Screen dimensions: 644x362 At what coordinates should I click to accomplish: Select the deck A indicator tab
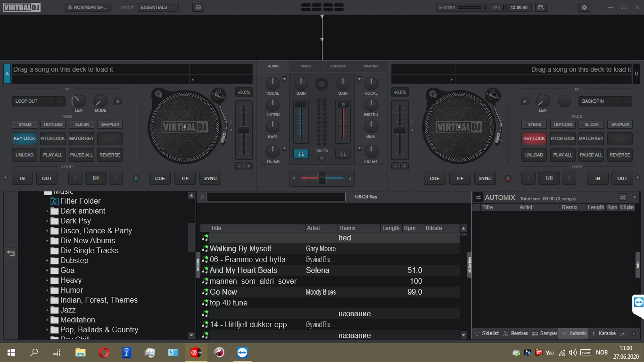pyautogui.click(x=7, y=74)
